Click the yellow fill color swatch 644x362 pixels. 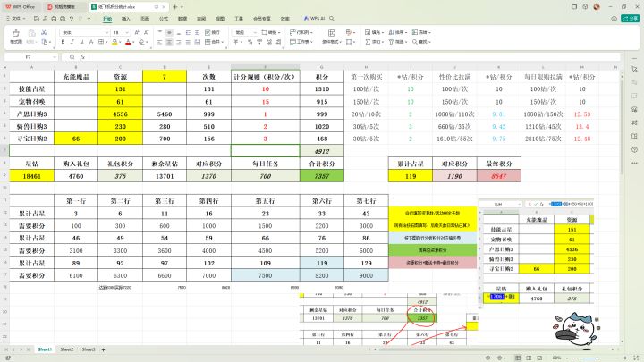click(114, 42)
